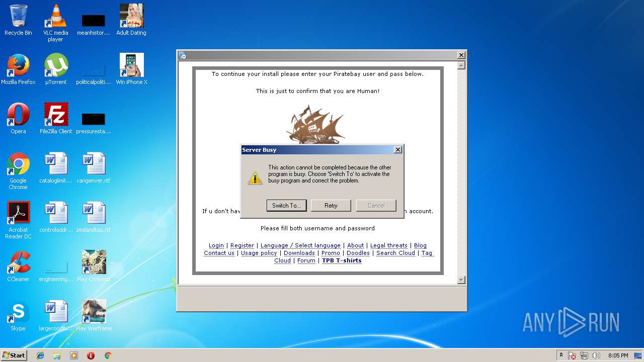Image resolution: width=644 pixels, height=362 pixels.
Task: Click the Register link
Action: click(242, 245)
